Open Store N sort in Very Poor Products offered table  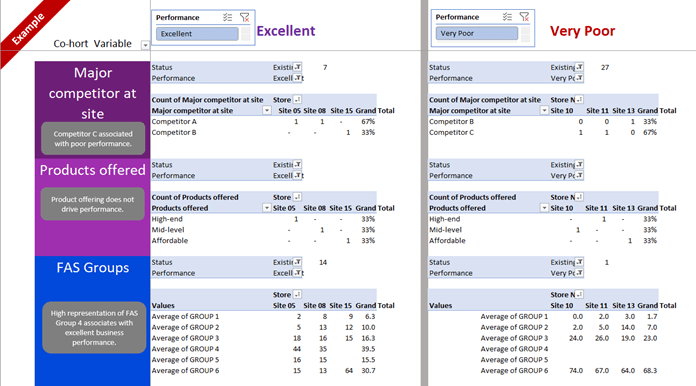(x=579, y=197)
